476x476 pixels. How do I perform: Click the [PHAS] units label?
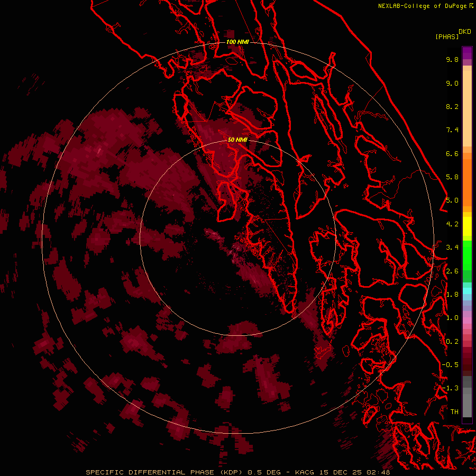[x=447, y=36]
